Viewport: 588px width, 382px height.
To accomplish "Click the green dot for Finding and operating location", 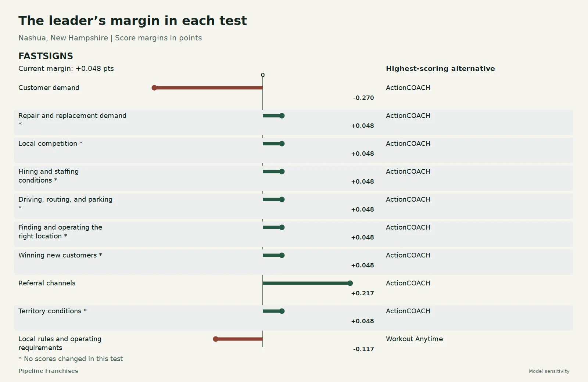I will tap(282, 227).
